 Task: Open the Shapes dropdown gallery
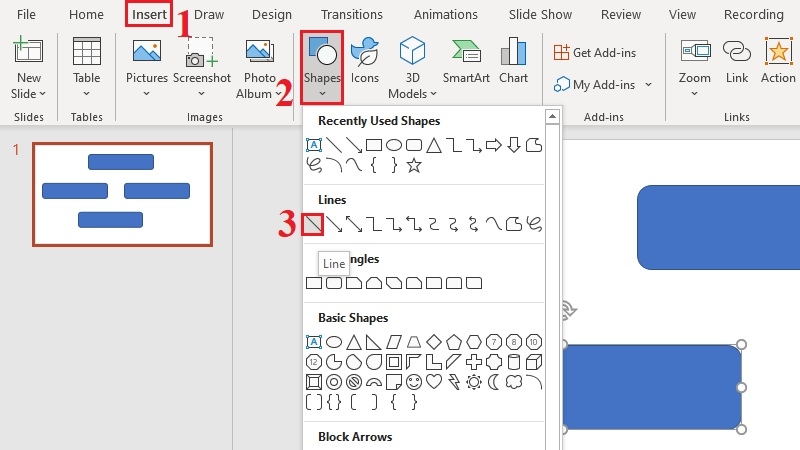coord(322,67)
